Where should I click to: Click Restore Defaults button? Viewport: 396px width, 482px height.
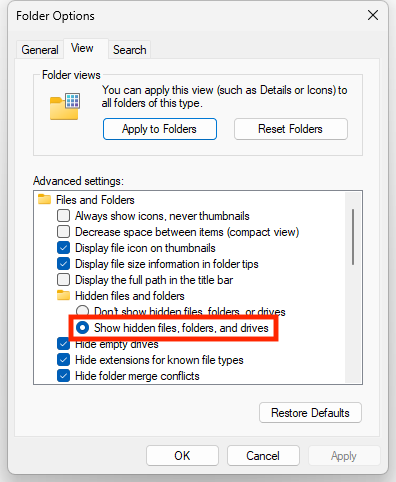[310, 413]
